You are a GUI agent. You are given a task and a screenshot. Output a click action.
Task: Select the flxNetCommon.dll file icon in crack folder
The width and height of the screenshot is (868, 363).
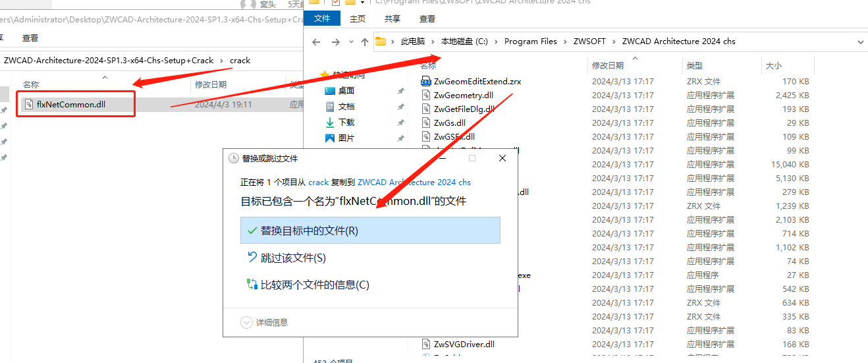29,104
